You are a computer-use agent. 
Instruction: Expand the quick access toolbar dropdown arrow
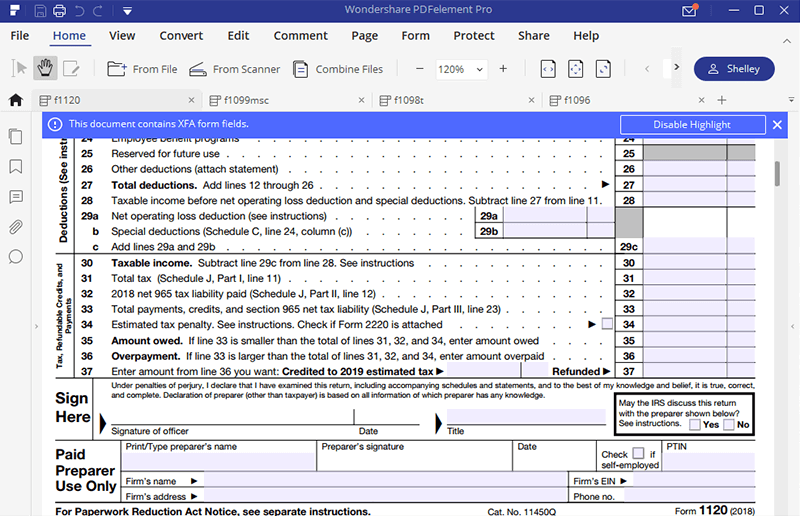pos(128,12)
